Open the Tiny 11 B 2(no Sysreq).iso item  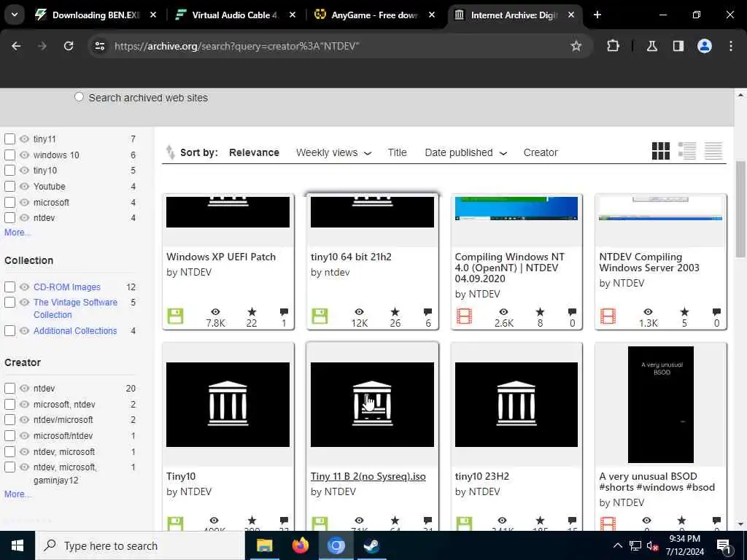[368, 476]
